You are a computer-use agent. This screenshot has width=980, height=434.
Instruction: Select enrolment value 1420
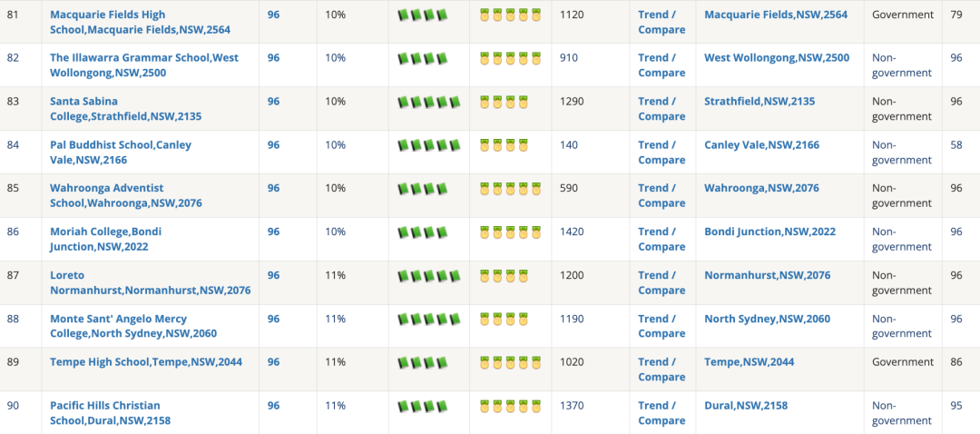click(572, 232)
